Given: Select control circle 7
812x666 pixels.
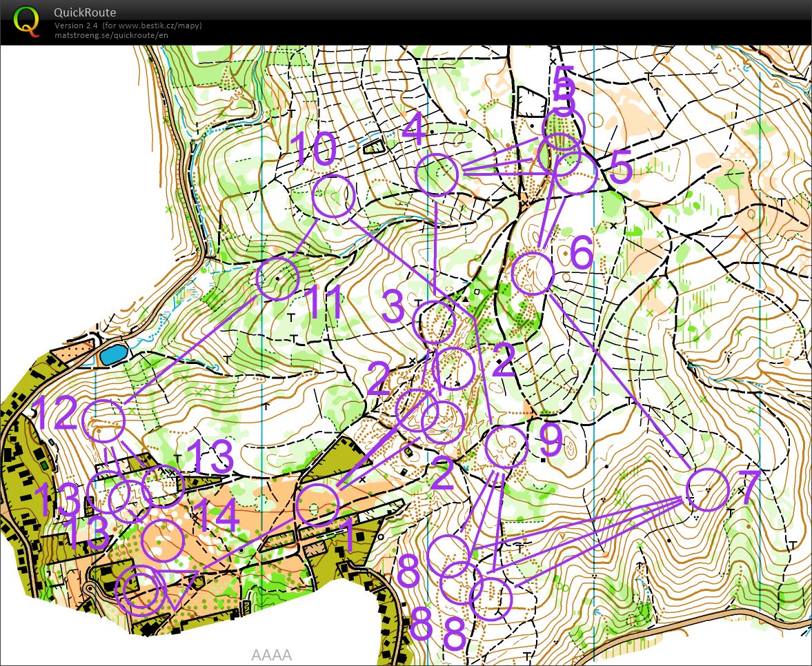Looking at the screenshot, I should pos(709,490).
